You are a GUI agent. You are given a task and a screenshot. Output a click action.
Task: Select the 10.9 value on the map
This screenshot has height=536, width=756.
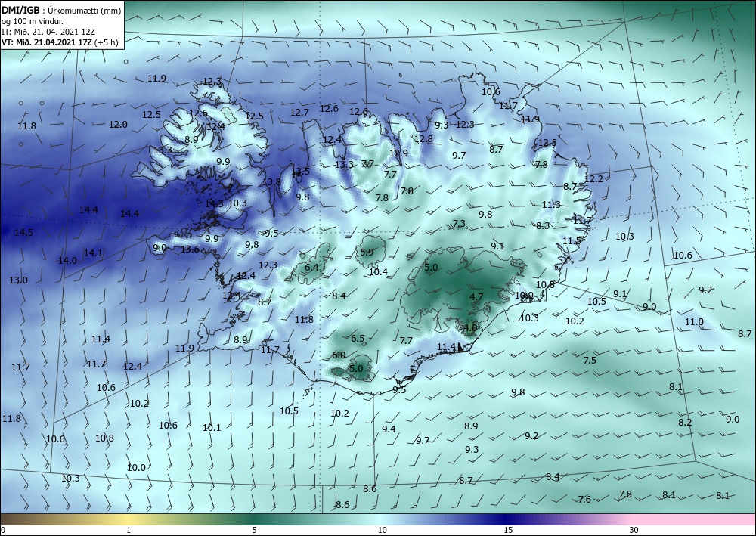click(524, 296)
